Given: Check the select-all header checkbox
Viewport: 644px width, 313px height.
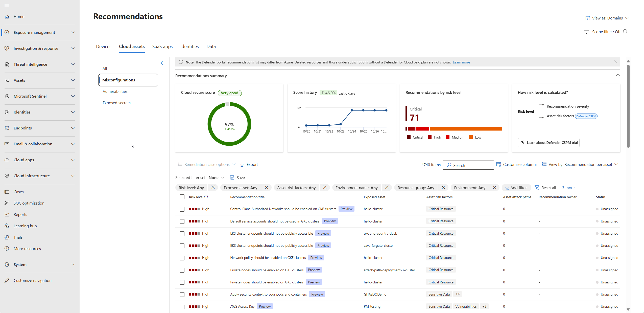Looking at the screenshot, I should (182, 197).
